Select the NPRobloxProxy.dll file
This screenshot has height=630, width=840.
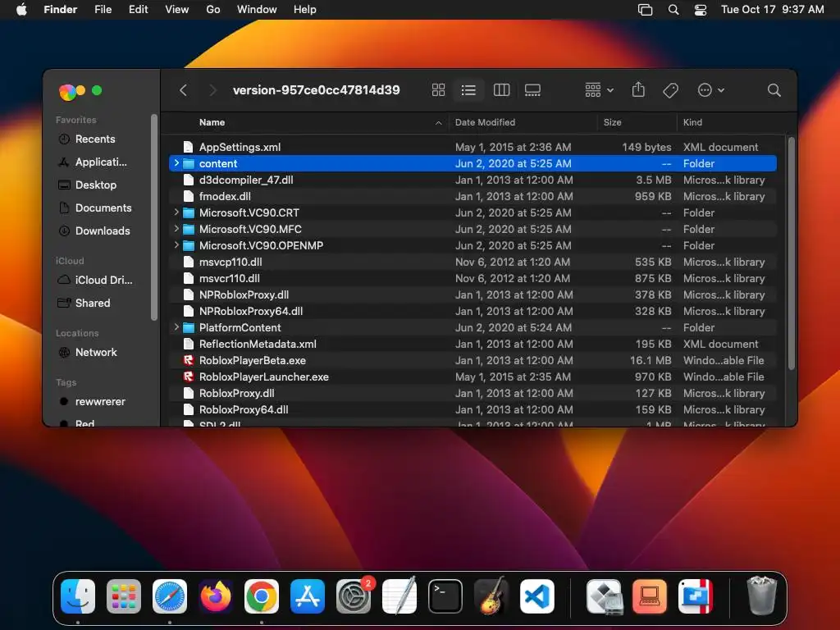click(x=472, y=294)
